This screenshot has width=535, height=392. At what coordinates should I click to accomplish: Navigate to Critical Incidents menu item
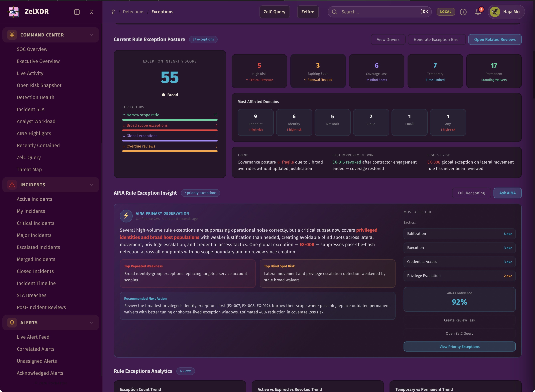[x=35, y=223]
